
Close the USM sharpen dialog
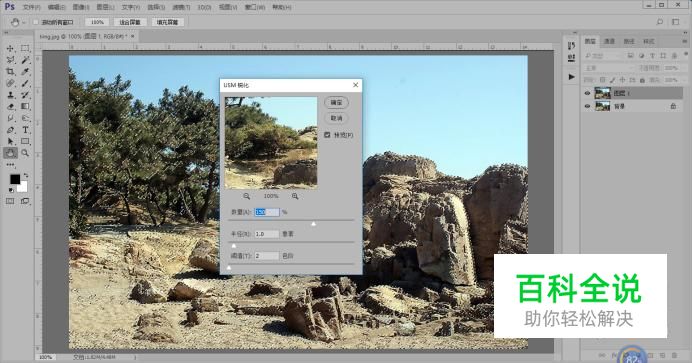[x=356, y=85]
